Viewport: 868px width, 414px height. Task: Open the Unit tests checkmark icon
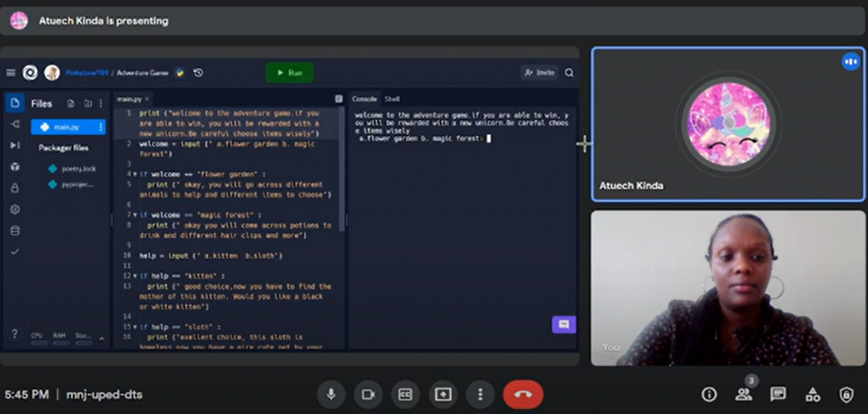pyautogui.click(x=15, y=252)
